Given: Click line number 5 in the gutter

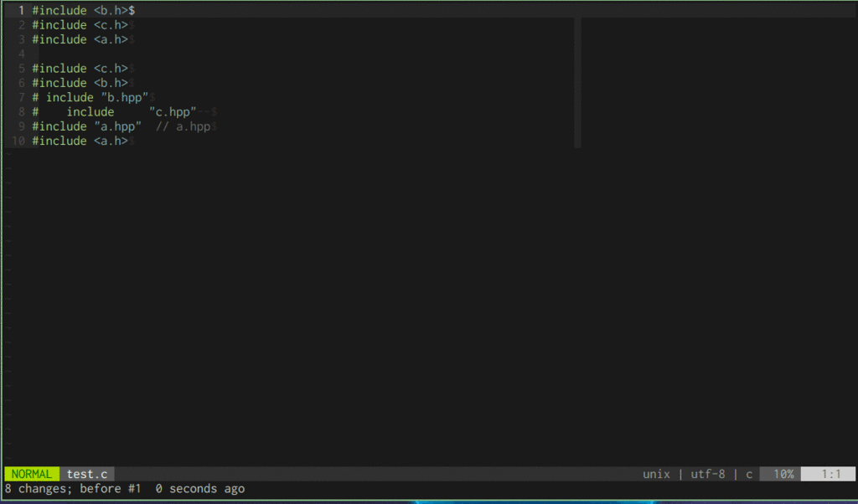Looking at the screenshot, I should pyautogui.click(x=20, y=68).
